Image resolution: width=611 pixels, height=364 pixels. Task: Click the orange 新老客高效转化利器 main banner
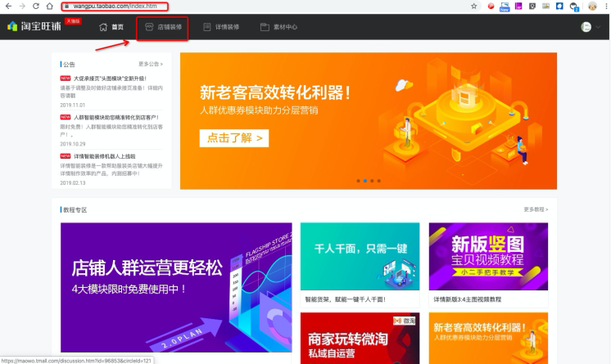(x=369, y=121)
